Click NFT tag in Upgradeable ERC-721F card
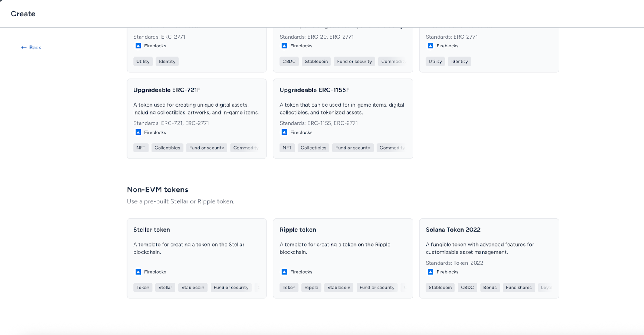This screenshot has width=644, height=335. [x=141, y=148]
